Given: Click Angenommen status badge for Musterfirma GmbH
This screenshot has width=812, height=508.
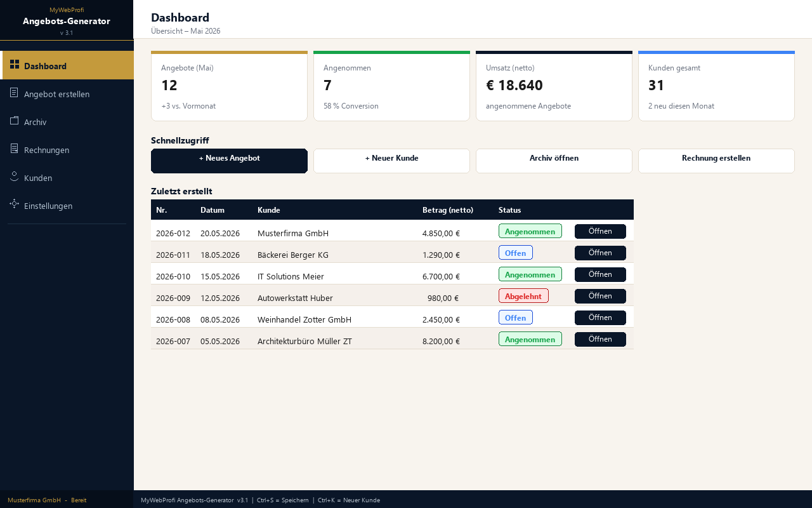Looking at the screenshot, I should [530, 231].
